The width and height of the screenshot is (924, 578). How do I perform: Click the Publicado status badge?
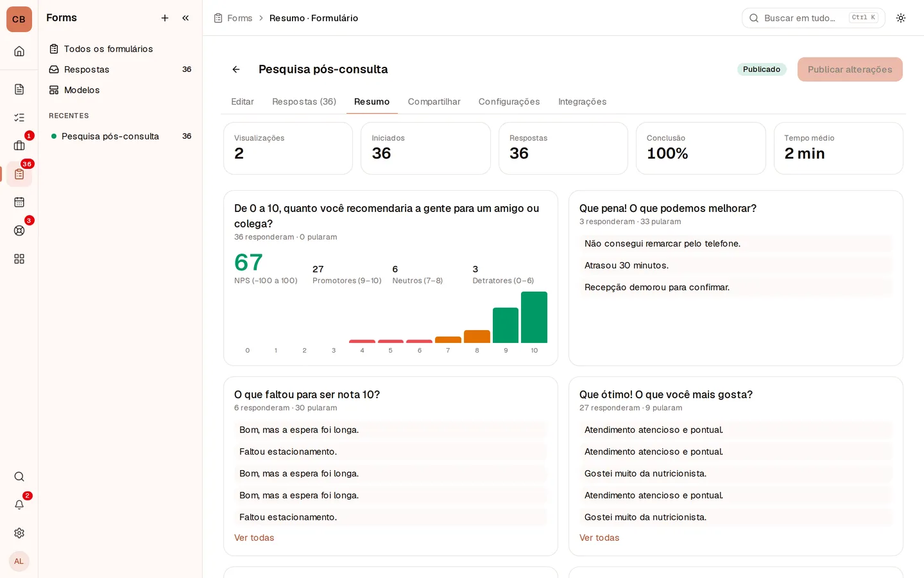[x=762, y=69]
